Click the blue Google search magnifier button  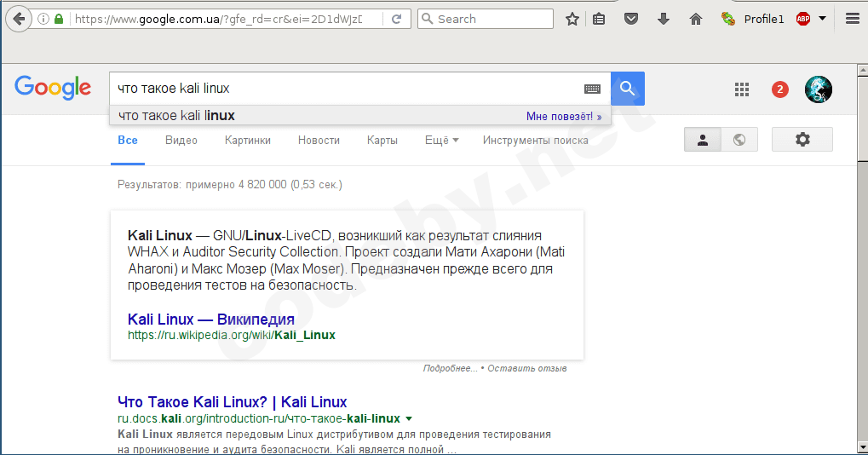(x=628, y=88)
